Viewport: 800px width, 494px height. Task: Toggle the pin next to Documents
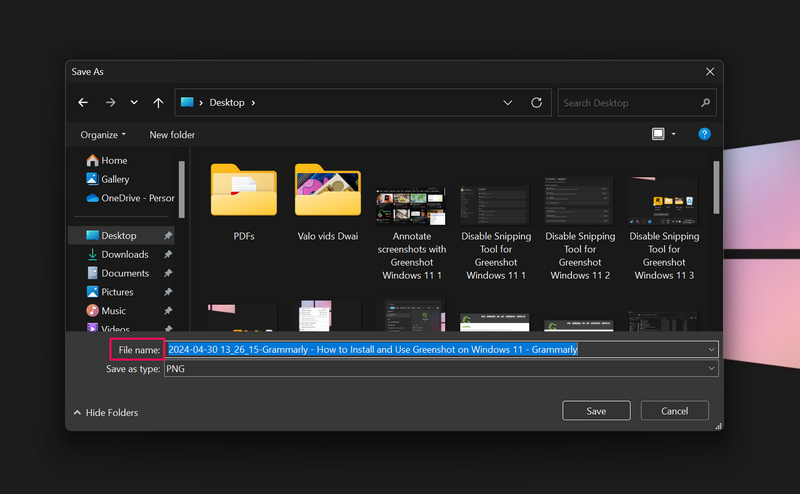[x=168, y=273]
